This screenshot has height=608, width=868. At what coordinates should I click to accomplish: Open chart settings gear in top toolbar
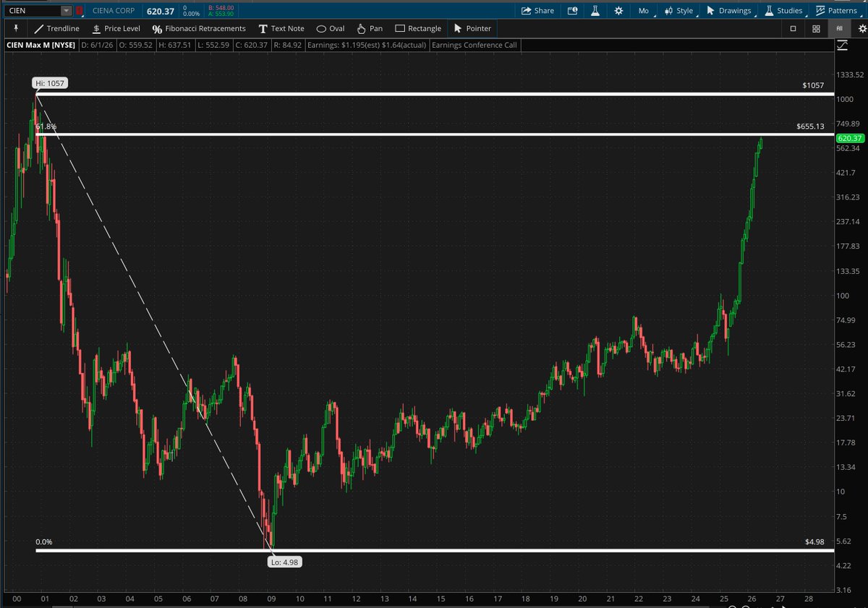pyautogui.click(x=618, y=11)
